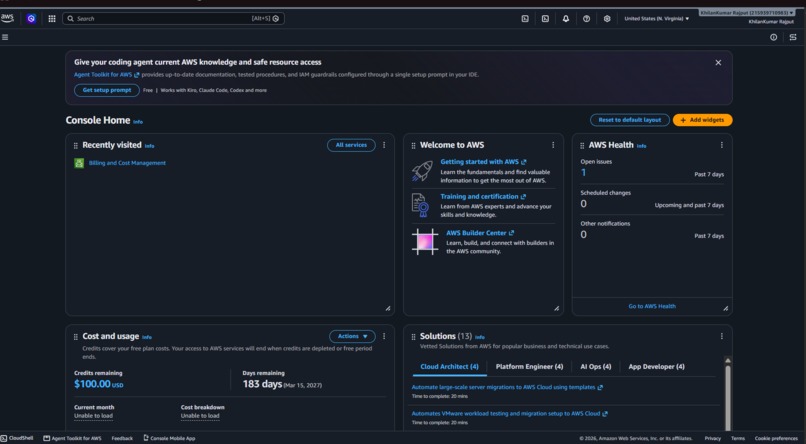Open Training and certification link
Image resolution: width=806 pixels, height=444 pixels.
(483, 197)
